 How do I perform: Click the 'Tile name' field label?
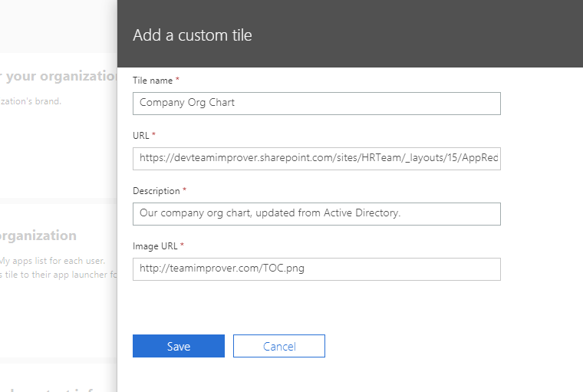[153, 81]
